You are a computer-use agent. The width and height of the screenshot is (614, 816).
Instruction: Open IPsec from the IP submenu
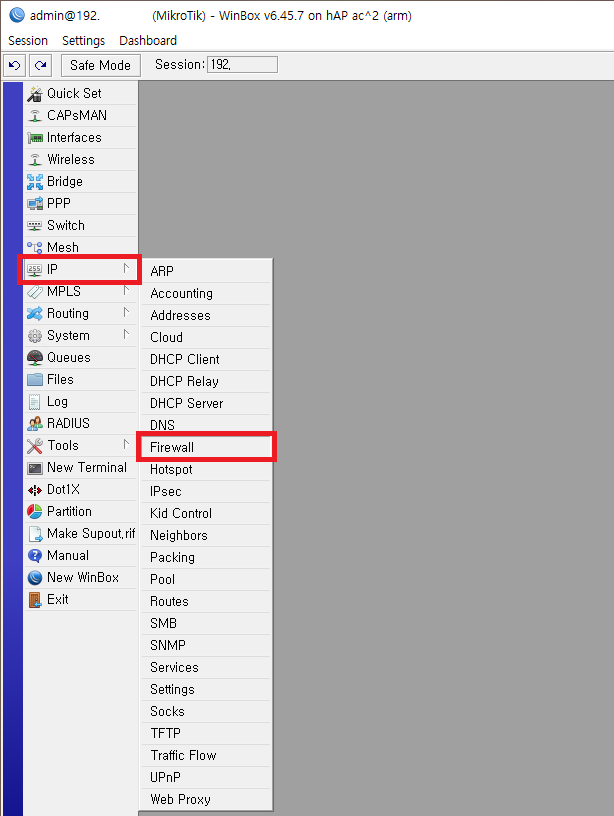click(x=206, y=491)
